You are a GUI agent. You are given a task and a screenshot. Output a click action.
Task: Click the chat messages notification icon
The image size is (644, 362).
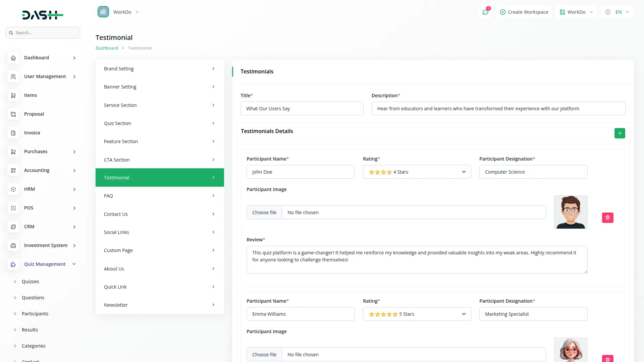click(485, 12)
